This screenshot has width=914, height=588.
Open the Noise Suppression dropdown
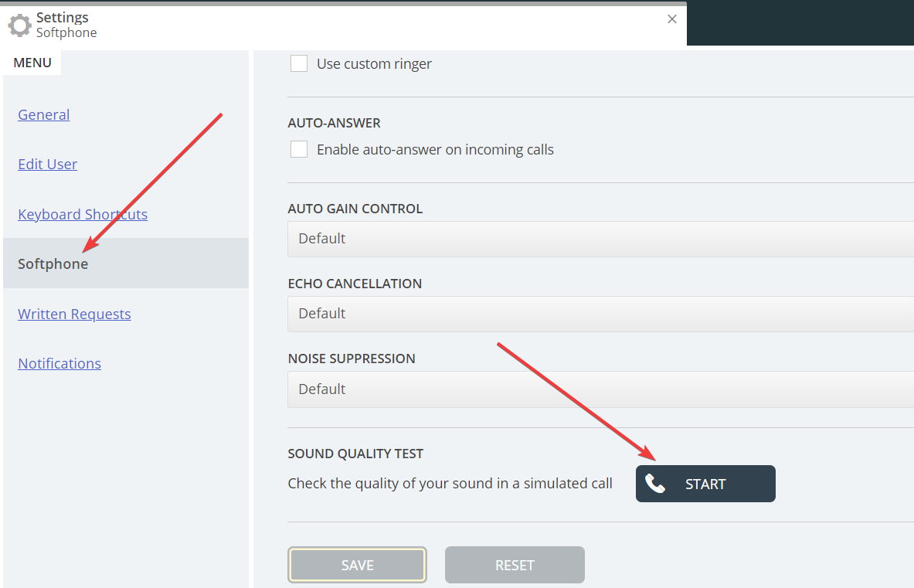tap(600, 389)
